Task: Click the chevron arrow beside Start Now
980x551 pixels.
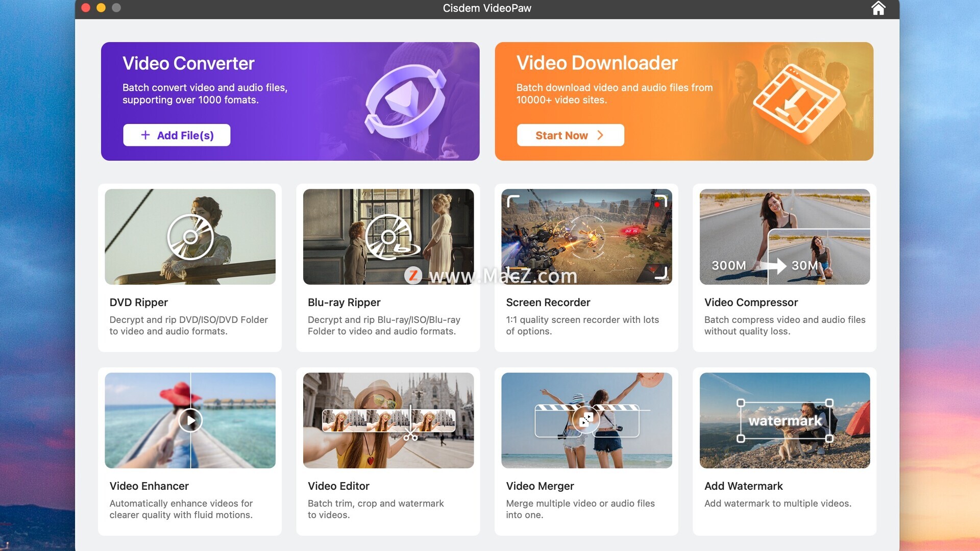Action: (x=600, y=135)
